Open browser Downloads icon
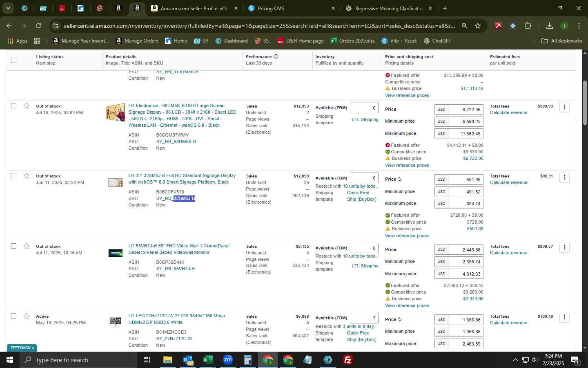 pyautogui.click(x=550, y=26)
